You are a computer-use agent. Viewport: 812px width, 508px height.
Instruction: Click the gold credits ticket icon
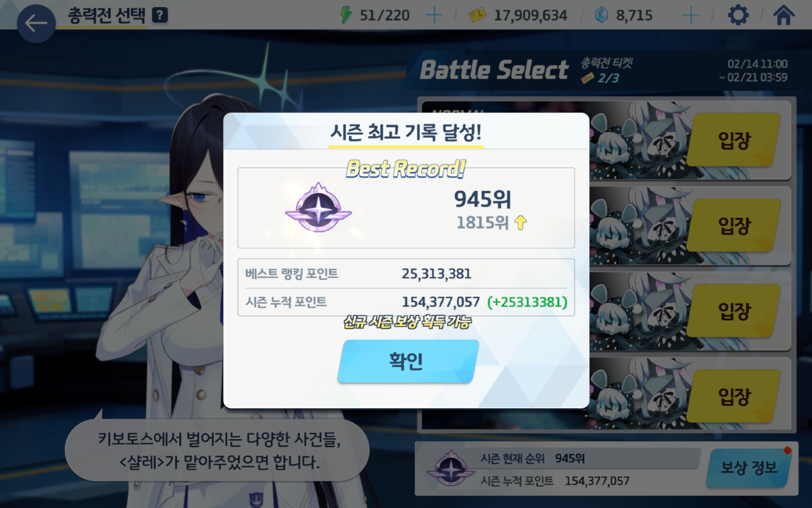click(x=477, y=15)
